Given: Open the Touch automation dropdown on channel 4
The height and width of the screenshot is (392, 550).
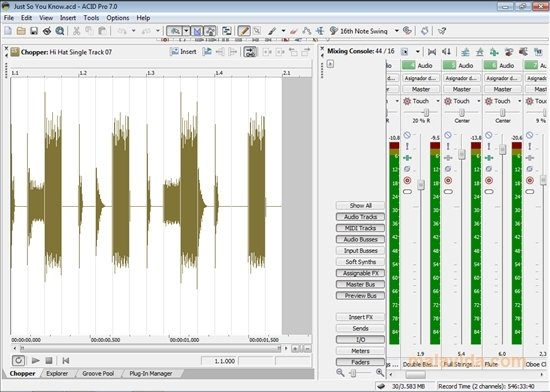Looking at the screenshot, I should [437, 101].
